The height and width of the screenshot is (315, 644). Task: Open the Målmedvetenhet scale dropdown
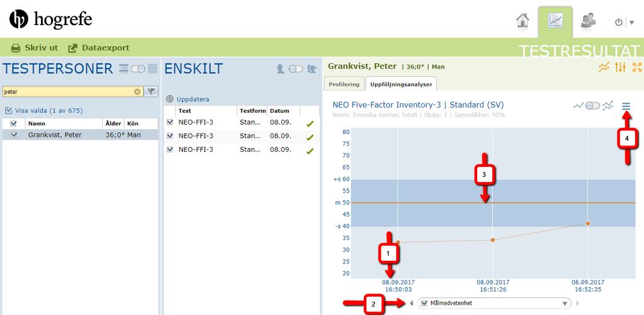[565, 304]
